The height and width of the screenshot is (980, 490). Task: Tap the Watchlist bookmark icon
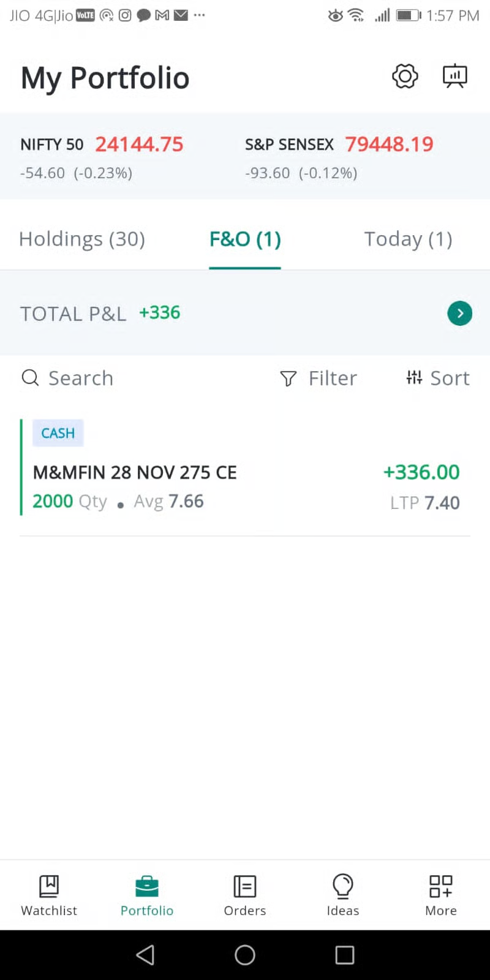[49, 886]
